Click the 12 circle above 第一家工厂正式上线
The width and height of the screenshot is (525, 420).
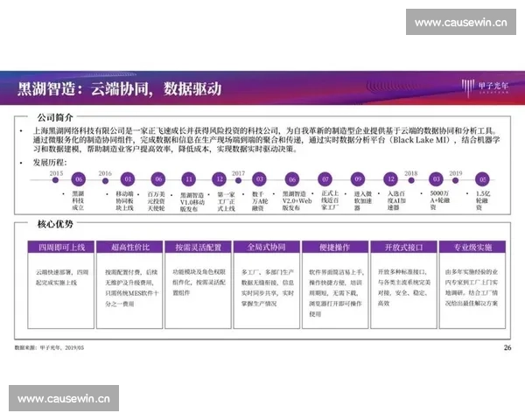coord(220,179)
